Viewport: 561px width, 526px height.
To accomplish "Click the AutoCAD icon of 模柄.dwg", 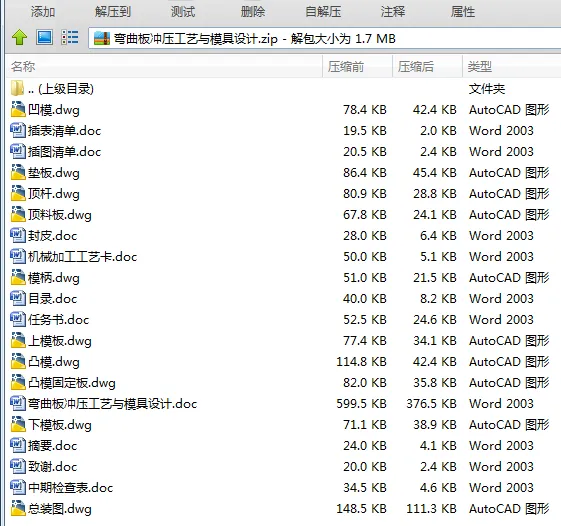I will pyautogui.click(x=18, y=277).
